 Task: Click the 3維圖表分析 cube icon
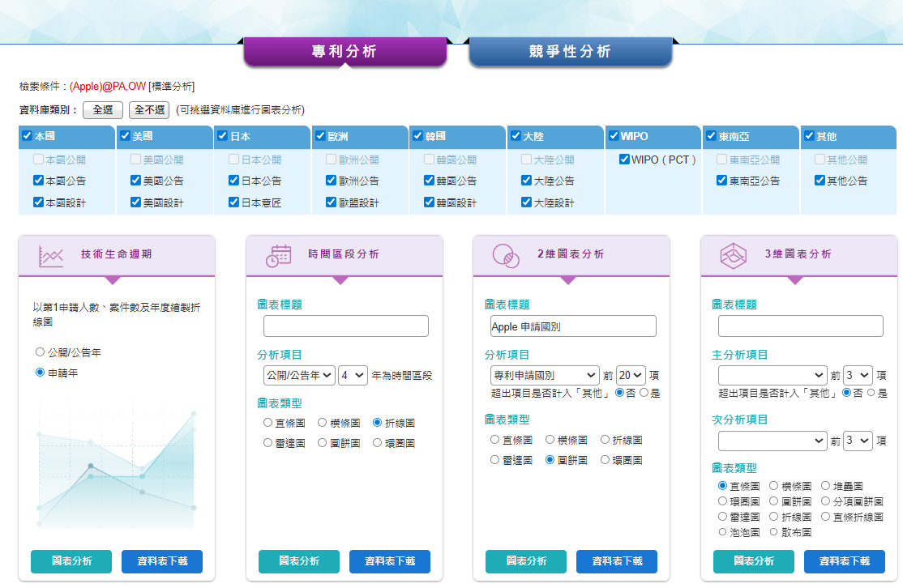[x=733, y=255]
